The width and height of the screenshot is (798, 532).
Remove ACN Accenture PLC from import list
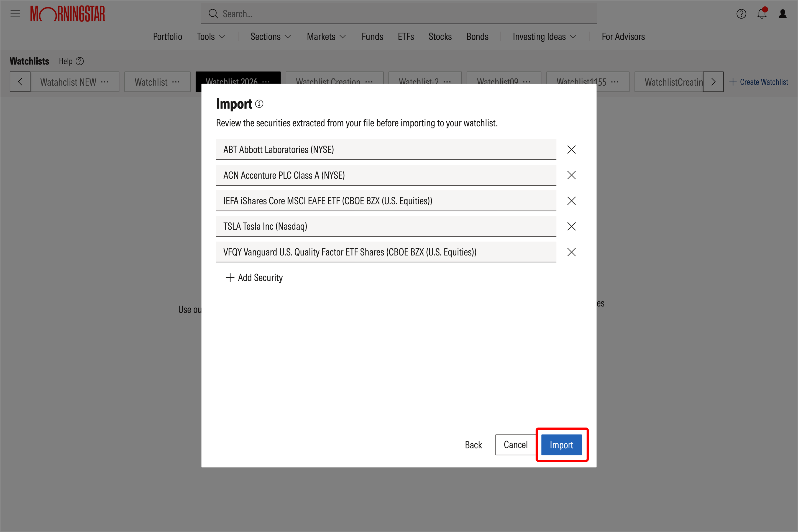[x=571, y=175]
